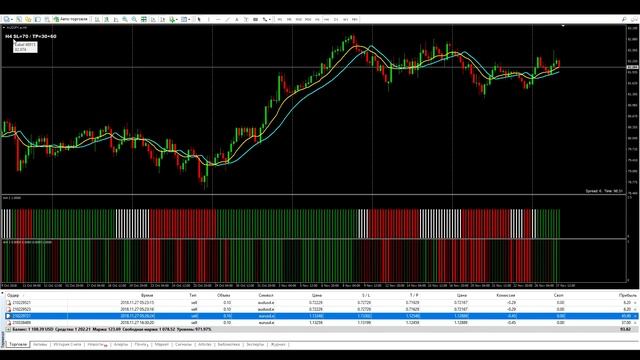This screenshot has height=360, width=640.
Task: Open the Торговля tab
Action: [x=18, y=344]
